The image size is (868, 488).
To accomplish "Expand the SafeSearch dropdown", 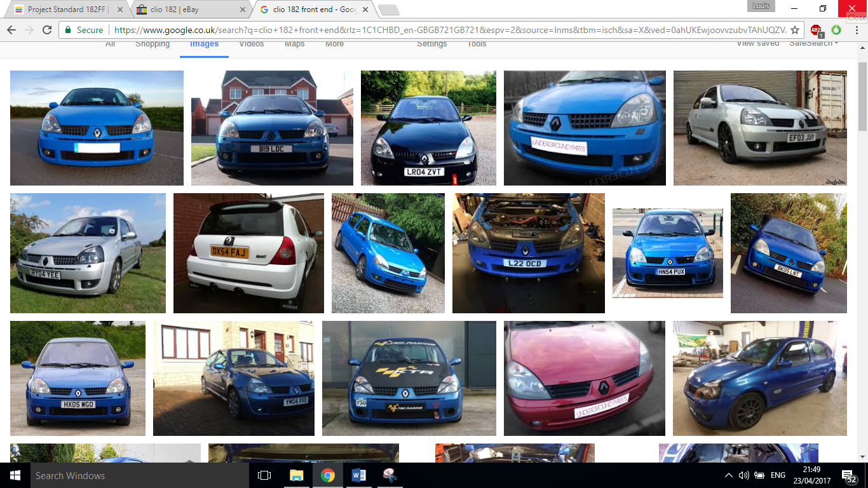I will point(813,43).
